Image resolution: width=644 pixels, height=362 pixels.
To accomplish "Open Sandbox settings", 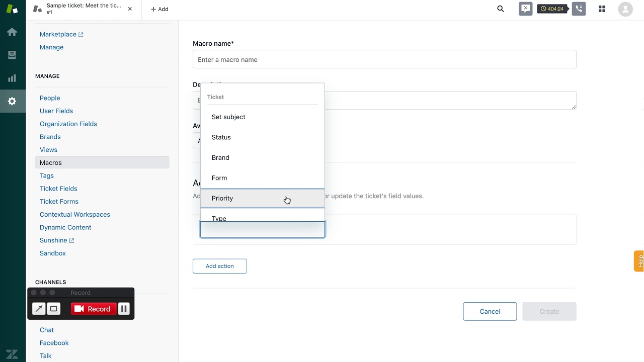I will coord(53,253).
